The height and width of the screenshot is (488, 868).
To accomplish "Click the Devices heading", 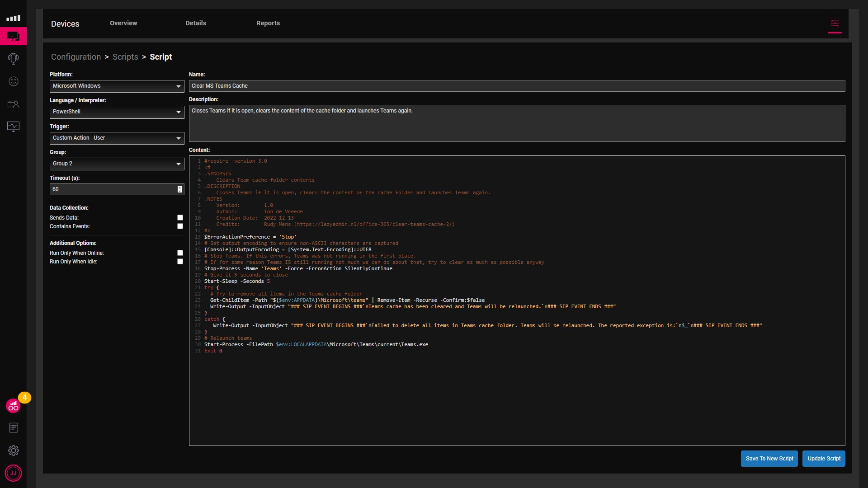I will 65,24.
